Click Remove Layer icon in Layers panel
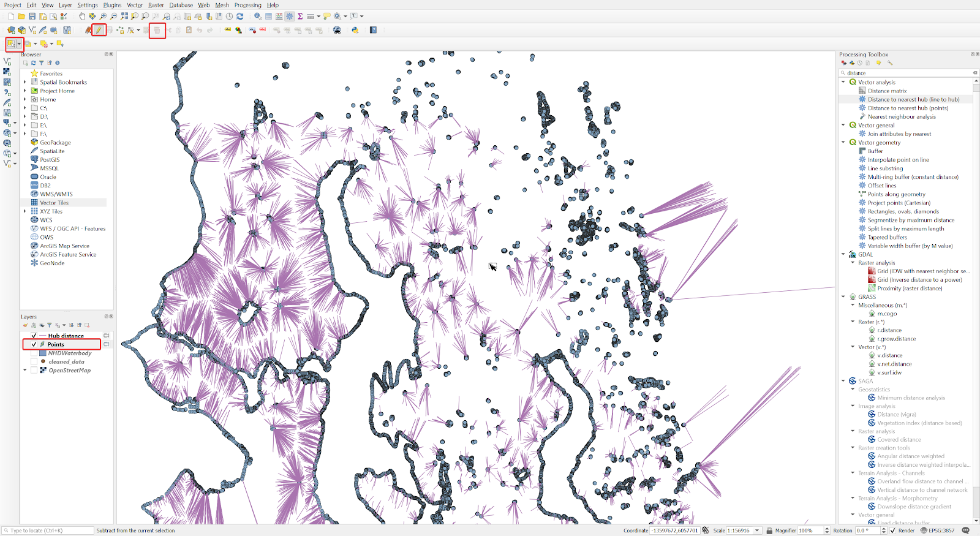This screenshot has width=980, height=536. (87, 325)
